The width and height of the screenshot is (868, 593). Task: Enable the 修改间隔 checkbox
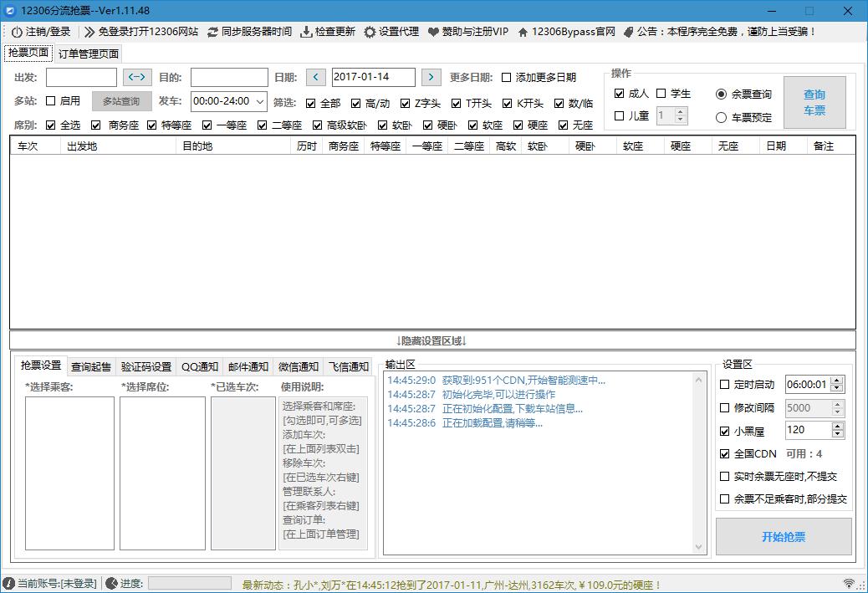tap(724, 407)
